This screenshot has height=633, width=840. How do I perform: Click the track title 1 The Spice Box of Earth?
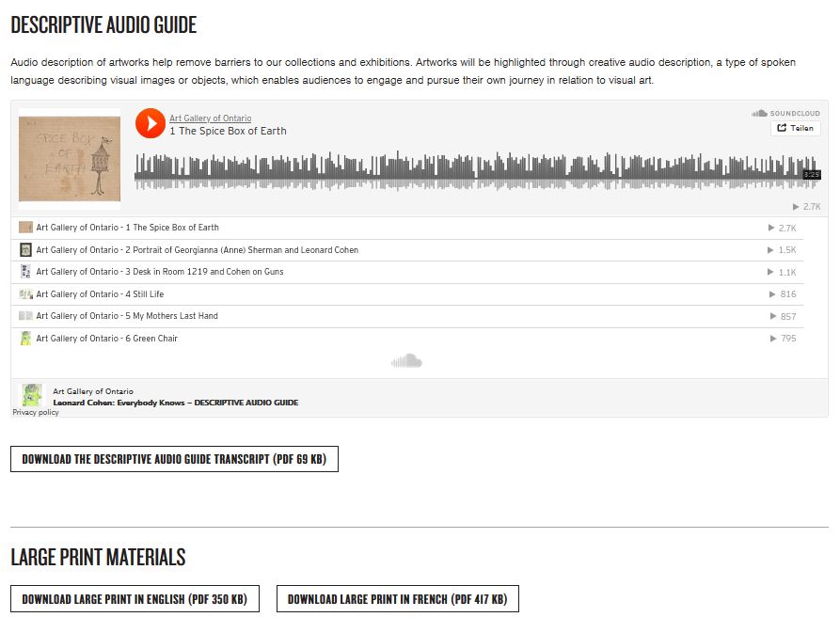click(x=228, y=131)
